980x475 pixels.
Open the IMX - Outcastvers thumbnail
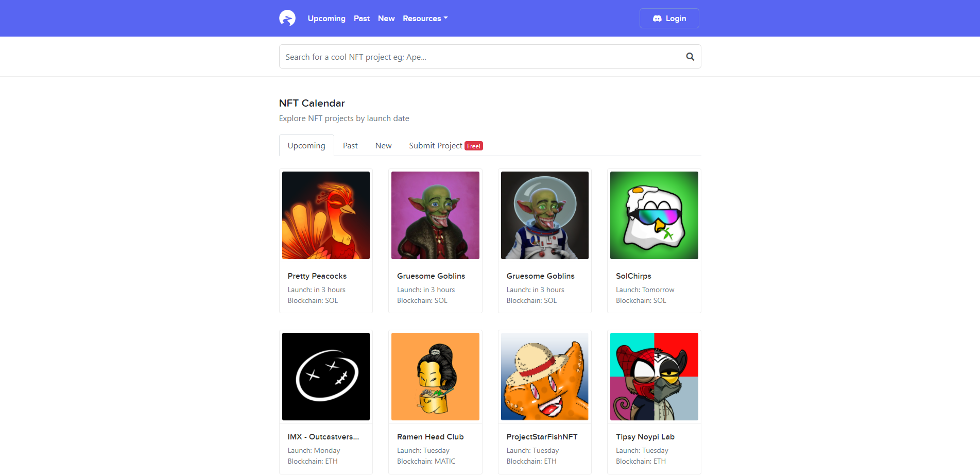click(x=325, y=376)
